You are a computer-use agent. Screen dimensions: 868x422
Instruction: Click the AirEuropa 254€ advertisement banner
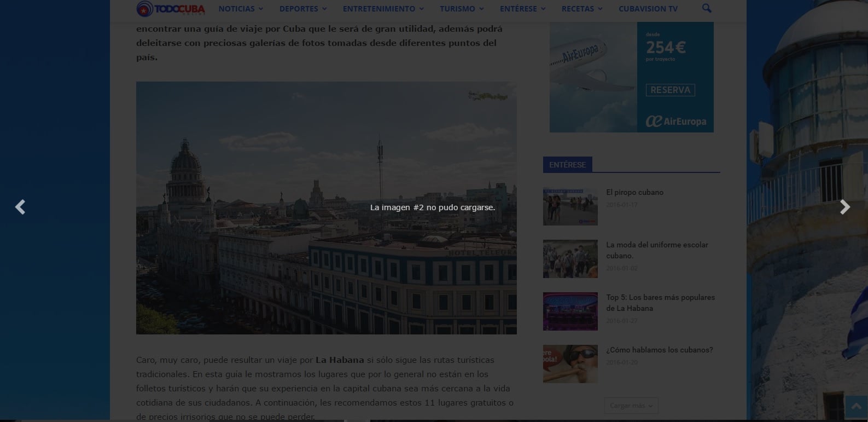pos(632,77)
